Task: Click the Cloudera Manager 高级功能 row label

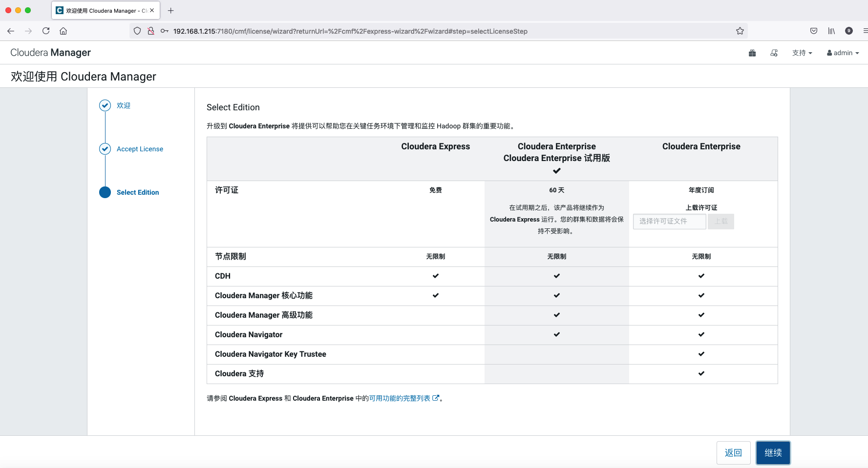Action: 264,315
